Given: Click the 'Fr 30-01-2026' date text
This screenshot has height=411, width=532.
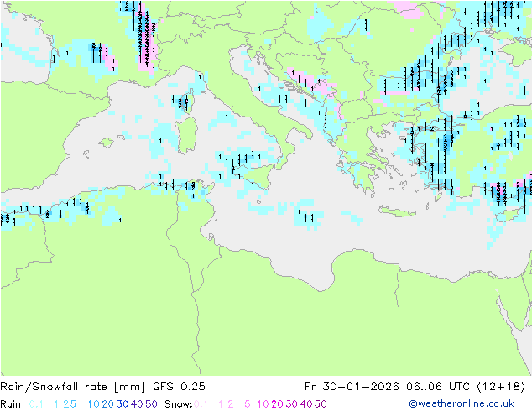Looking at the screenshot, I should 352,387.
